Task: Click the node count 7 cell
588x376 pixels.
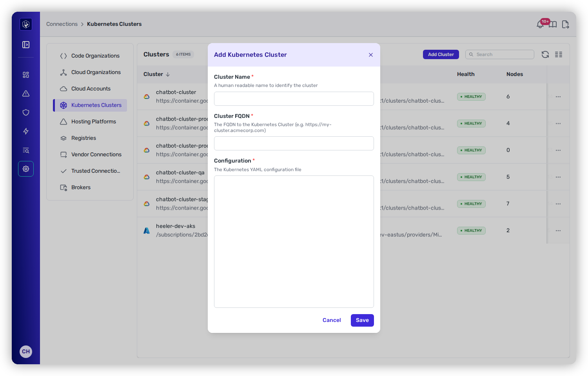Action: 508,204
